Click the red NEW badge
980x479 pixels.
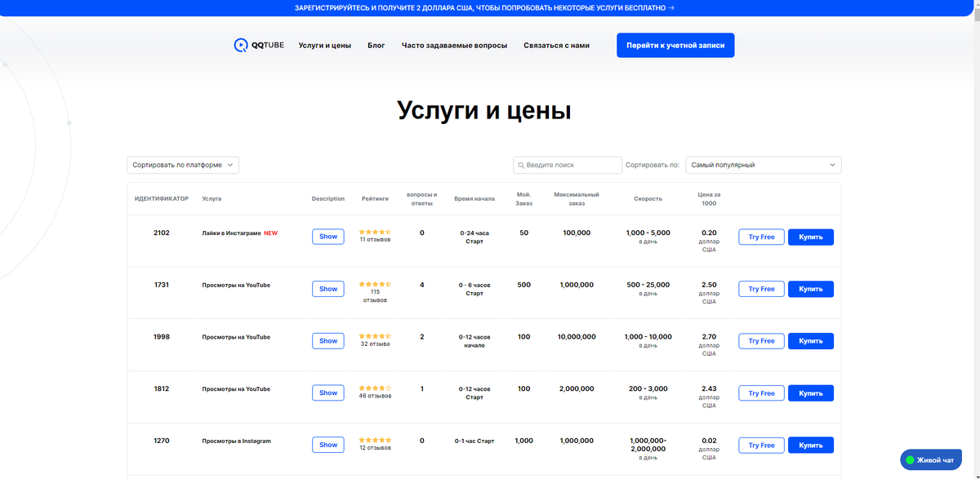(270, 233)
